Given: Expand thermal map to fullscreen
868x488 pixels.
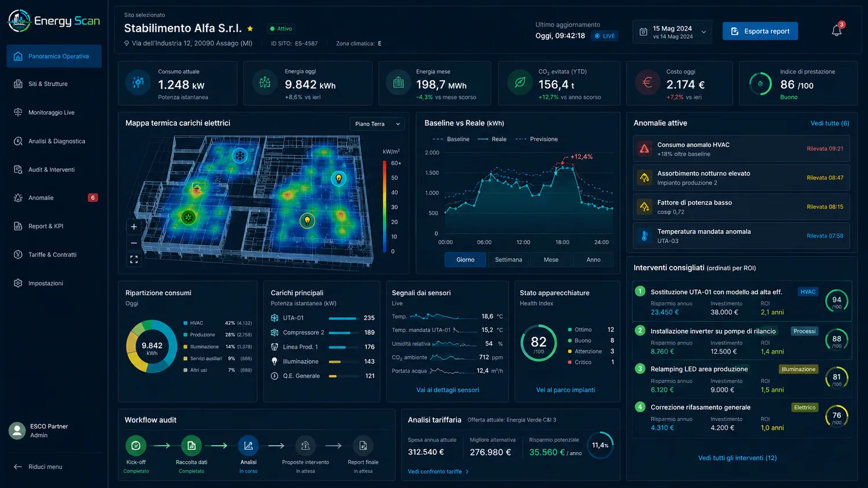Looking at the screenshot, I should point(134,260).
